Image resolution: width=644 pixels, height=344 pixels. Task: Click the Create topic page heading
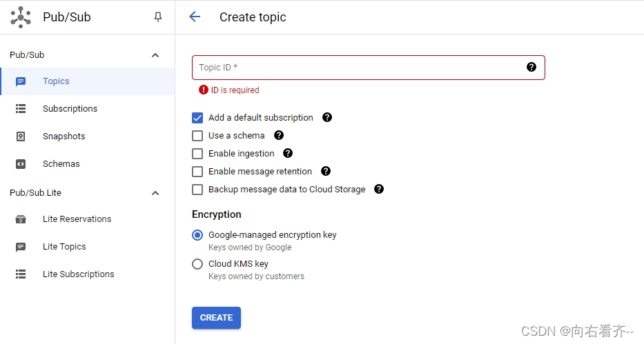click(253, 17)
